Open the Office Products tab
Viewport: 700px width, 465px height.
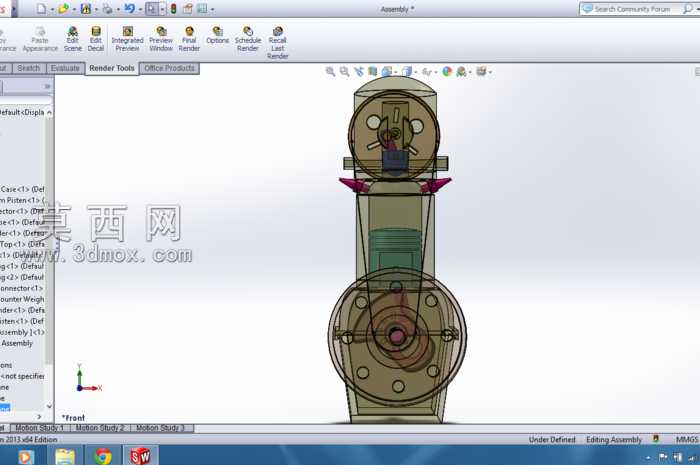pyautogui.click(x=170, y=68)
